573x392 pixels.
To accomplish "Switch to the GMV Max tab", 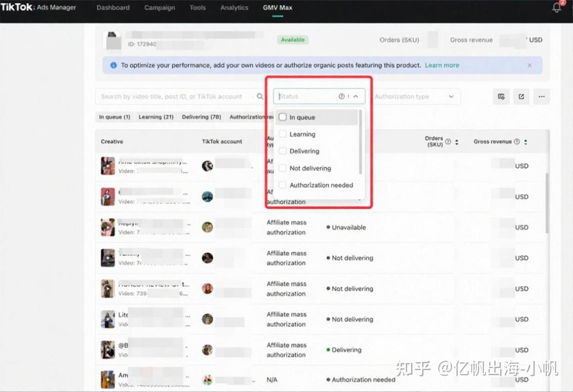I will click(x=277, y=7).
